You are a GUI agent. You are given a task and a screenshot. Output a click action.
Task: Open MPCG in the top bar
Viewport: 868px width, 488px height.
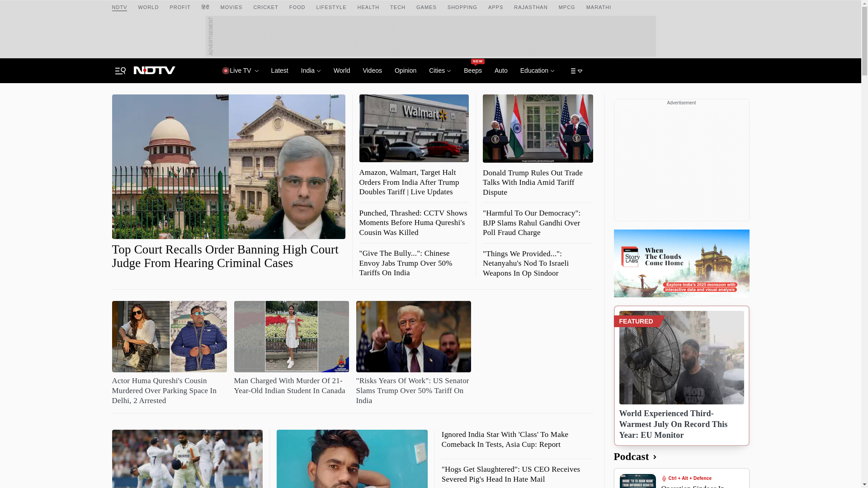coord(566,8)
